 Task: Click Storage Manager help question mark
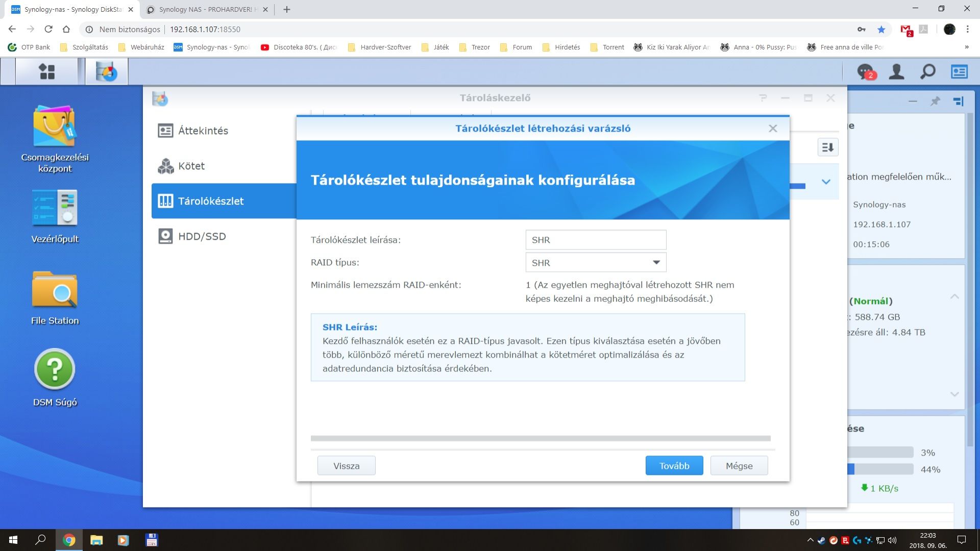pyautogui.click(x=763, y=97)
